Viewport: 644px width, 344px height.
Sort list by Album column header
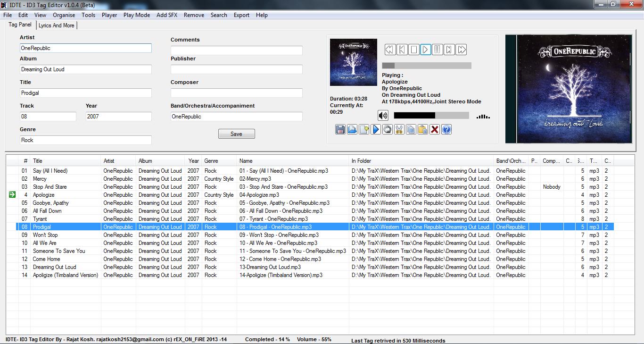tap(160, 160)
